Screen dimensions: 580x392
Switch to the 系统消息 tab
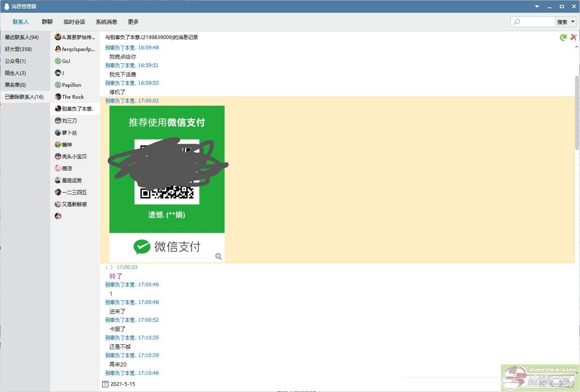(107, 22)
